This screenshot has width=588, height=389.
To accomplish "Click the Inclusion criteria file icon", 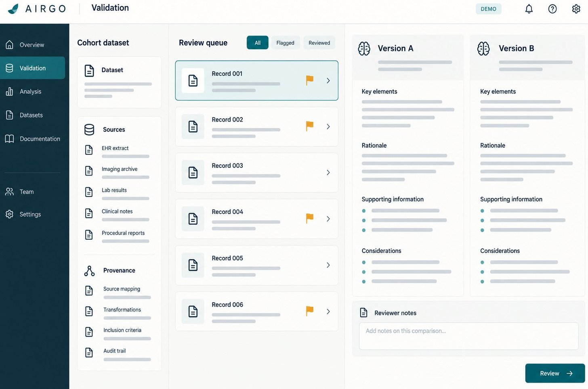I will tap(89, 332).
